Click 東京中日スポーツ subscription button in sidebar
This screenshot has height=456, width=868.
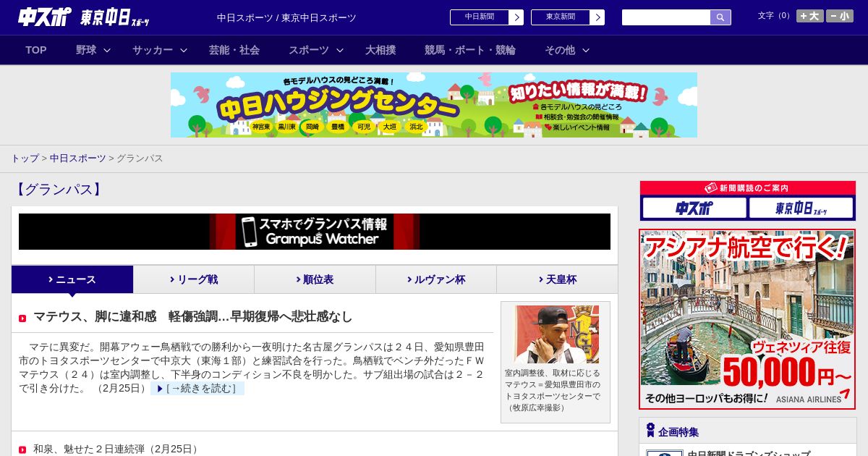pos(801,208)
